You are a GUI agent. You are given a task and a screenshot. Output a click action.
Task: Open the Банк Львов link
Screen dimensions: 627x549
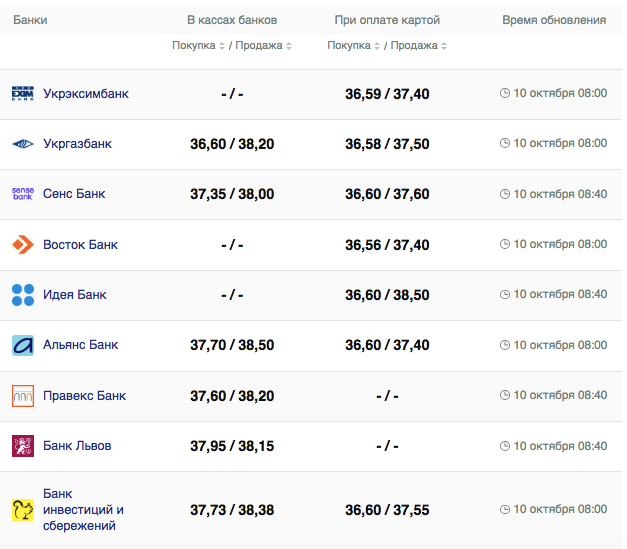[77, 446]
